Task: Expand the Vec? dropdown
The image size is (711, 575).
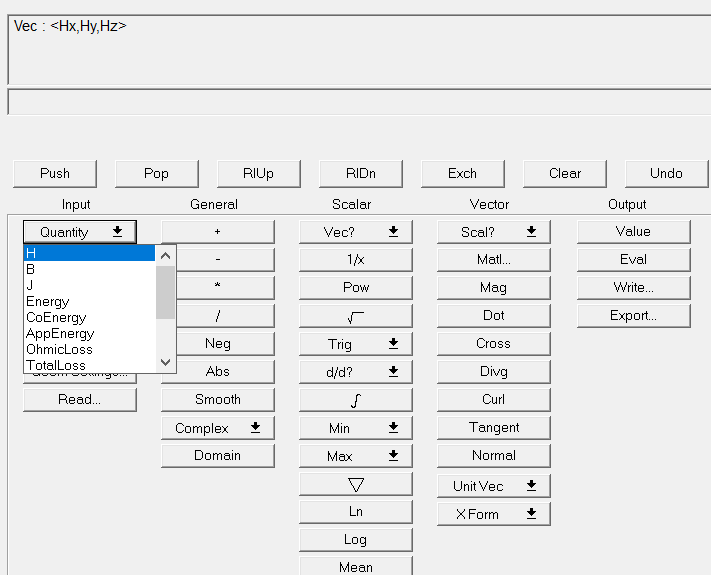Action: [355, 232]
